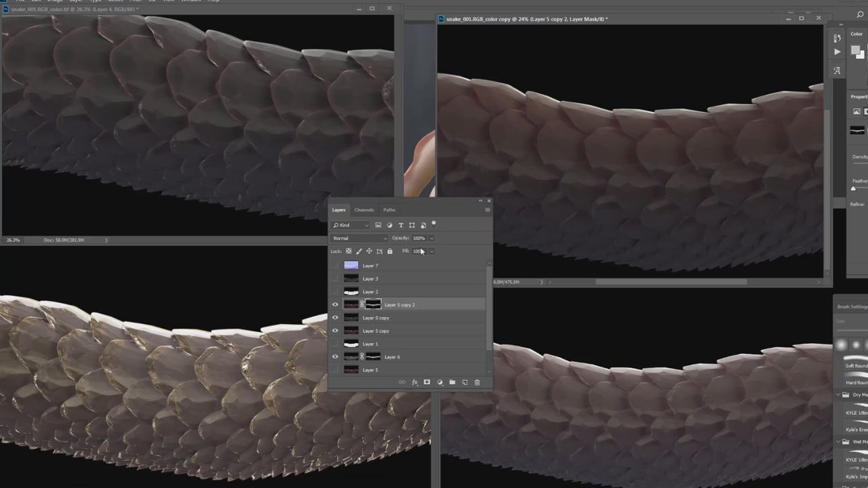Show Layer 7 visibility

pos(335,266)
